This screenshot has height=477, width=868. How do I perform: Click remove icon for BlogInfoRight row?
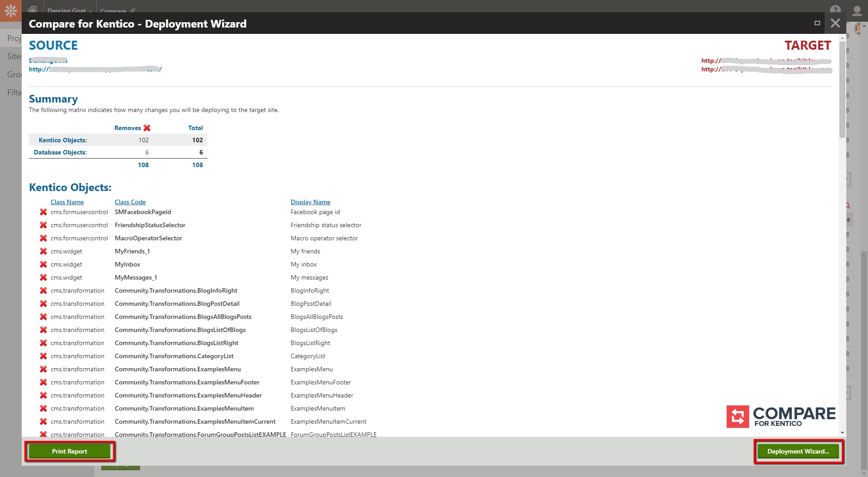(43, 290)
